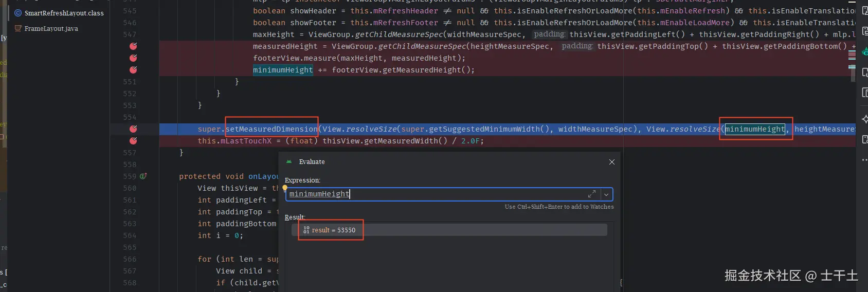Open the SmartRefreshLayout.class file
This screenshot has width=868, height=292.
[64, 13]
